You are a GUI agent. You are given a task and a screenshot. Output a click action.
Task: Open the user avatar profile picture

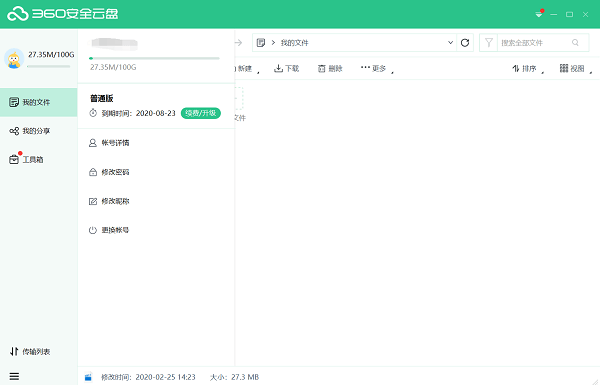tap(14, 59)
